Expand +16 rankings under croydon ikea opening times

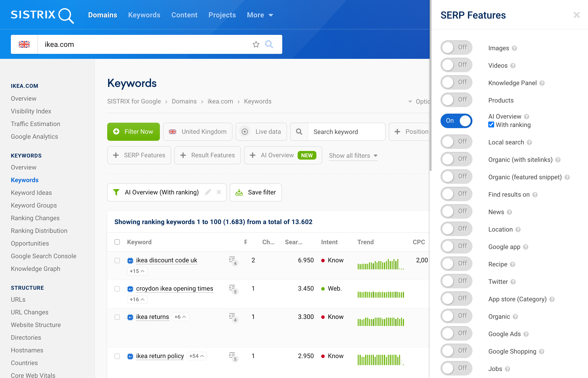[137, 300]
